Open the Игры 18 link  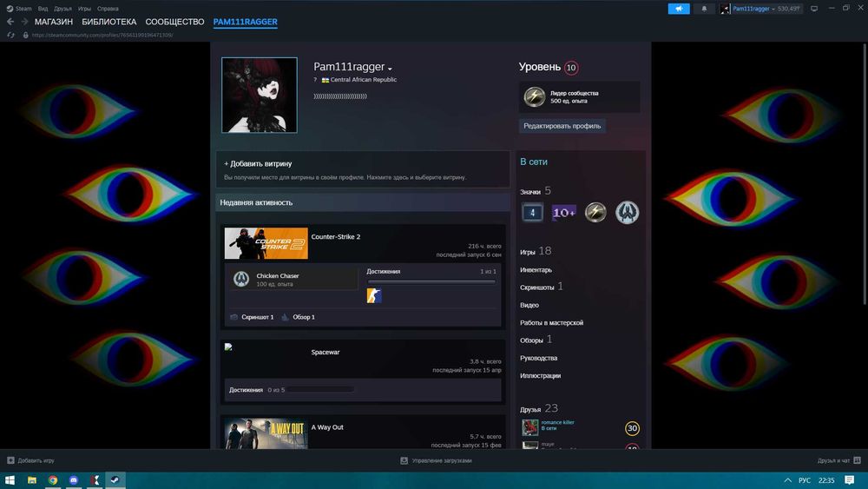pos(536,251)
